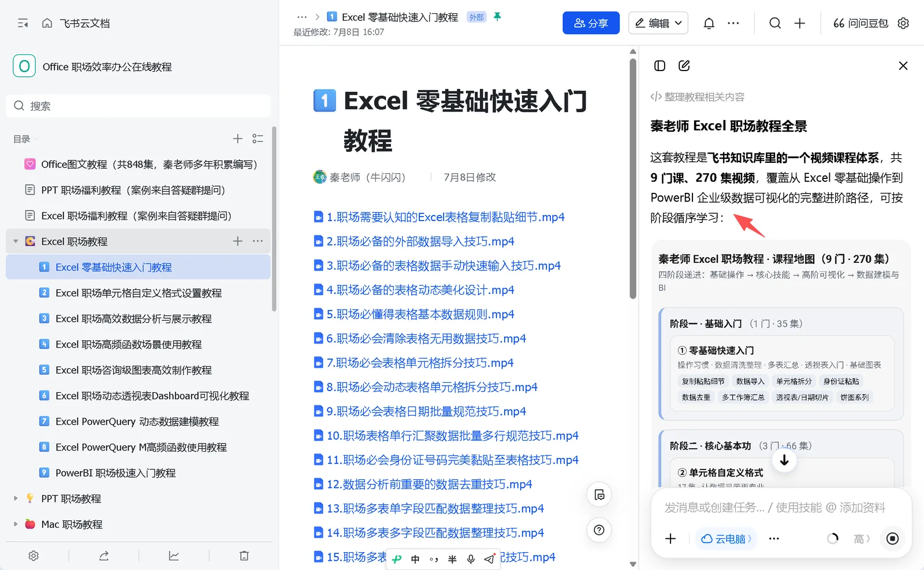Open the Office 职场效率办公在线教程 logo

coord(24,66)
